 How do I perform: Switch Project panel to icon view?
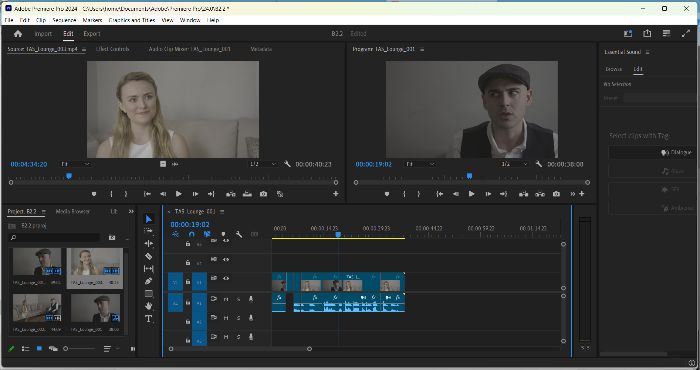point(39,349)
